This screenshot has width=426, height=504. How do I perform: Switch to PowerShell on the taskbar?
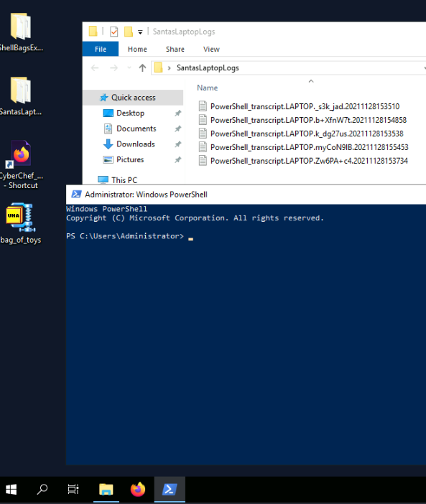point(170,490)
